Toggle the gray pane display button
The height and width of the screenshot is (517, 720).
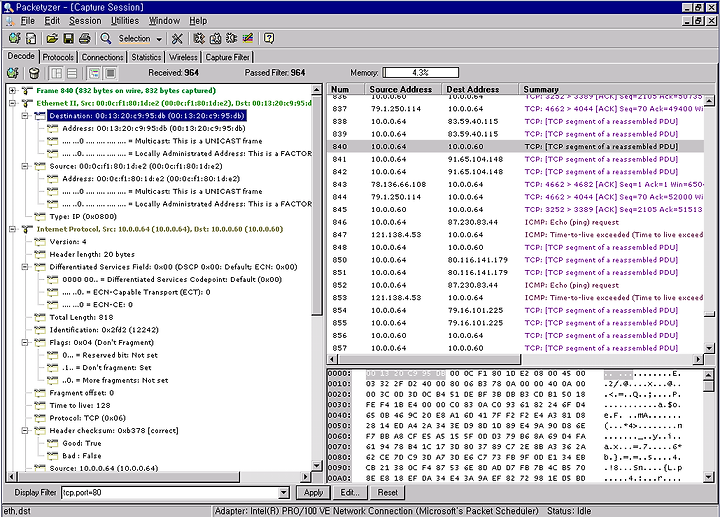[x=110, y=73]
